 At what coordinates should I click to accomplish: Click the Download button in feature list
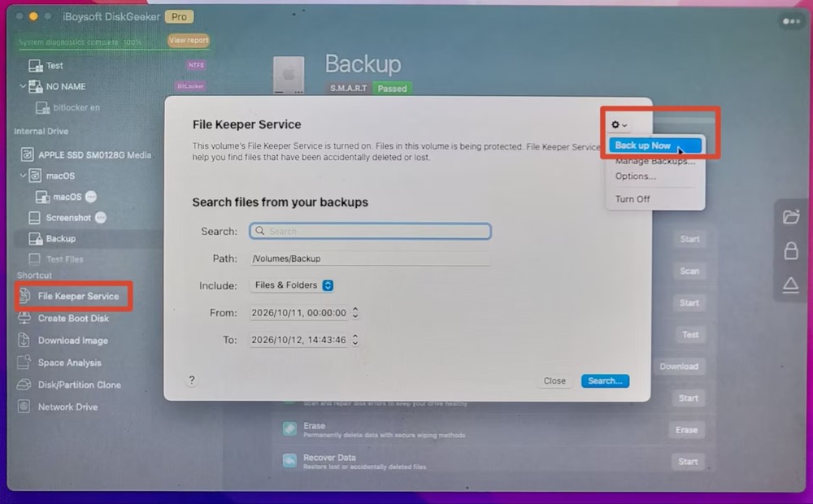[x=679, y=366]
